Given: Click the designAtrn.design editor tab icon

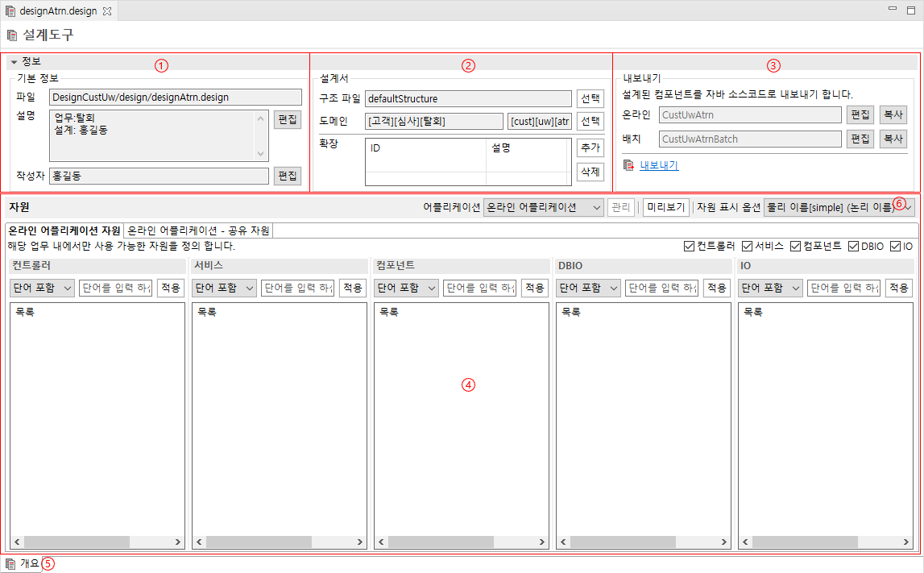Looking at the screenshot, I should (x=10, y=10).
